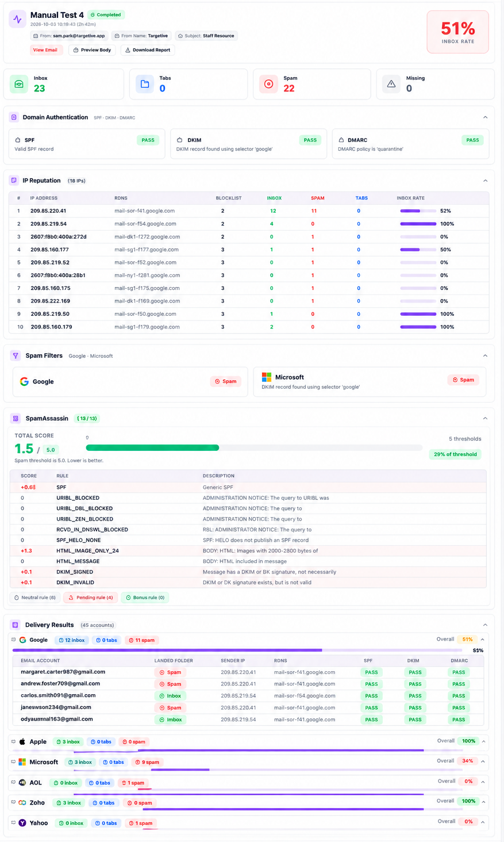Click the AOL provider logo
The height and width of the screenshot is (842, 504).
pyautogui.click(x=22, y=783)
